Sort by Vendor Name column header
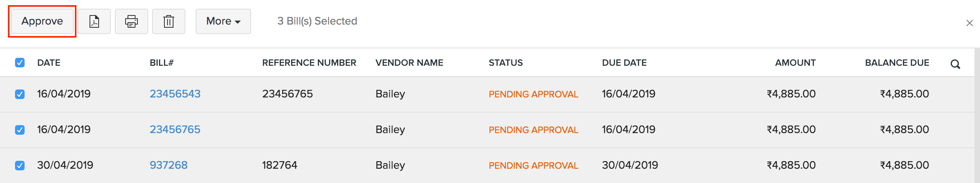This screenshot has height=183, width=980. pyautogui.click(x=409, y=63)
